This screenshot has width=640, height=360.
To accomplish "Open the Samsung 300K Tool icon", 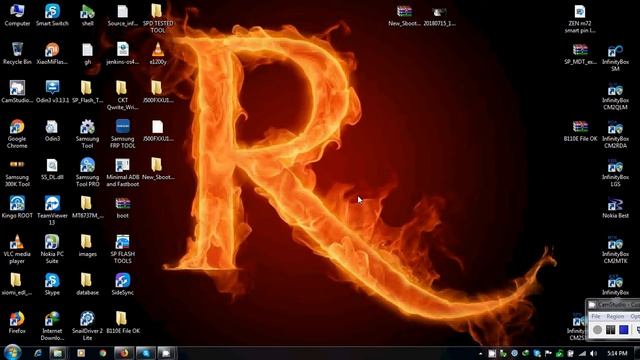I will (17, 172).
